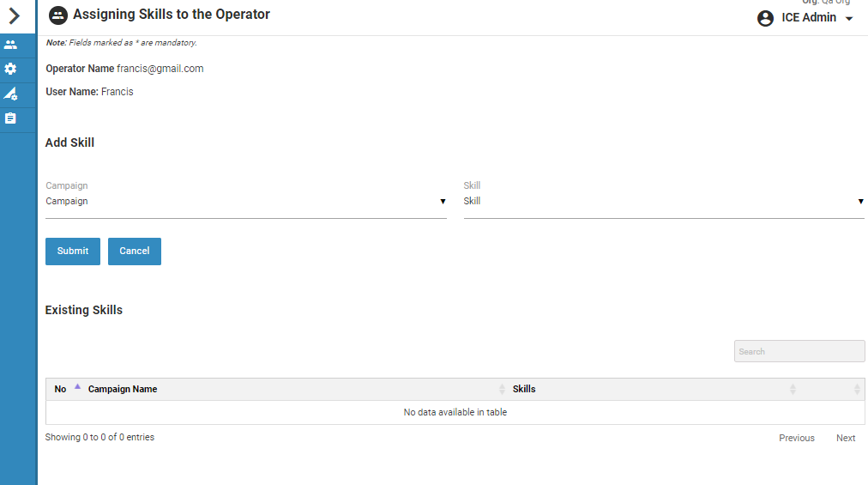Screen dimensions: 868x485
Task: Open the ICE Admin user menu arrow
Action: click(x=849, y=19)
